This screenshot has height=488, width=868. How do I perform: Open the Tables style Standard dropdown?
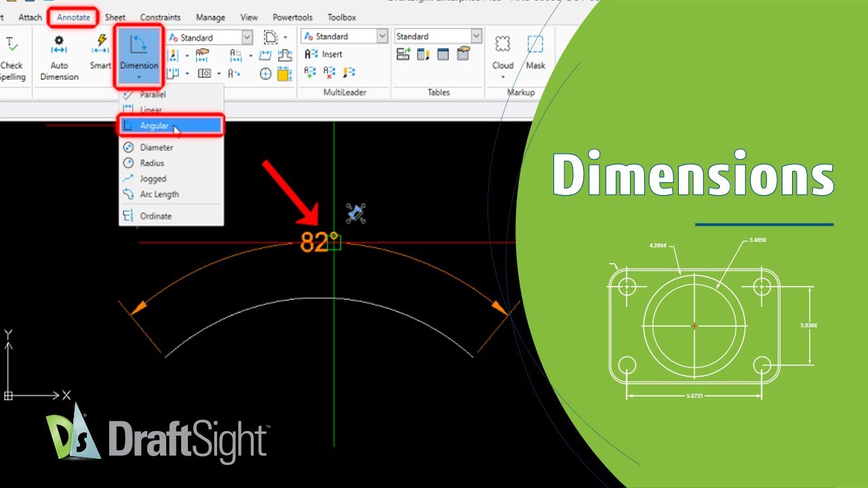(x=438, y=36)
